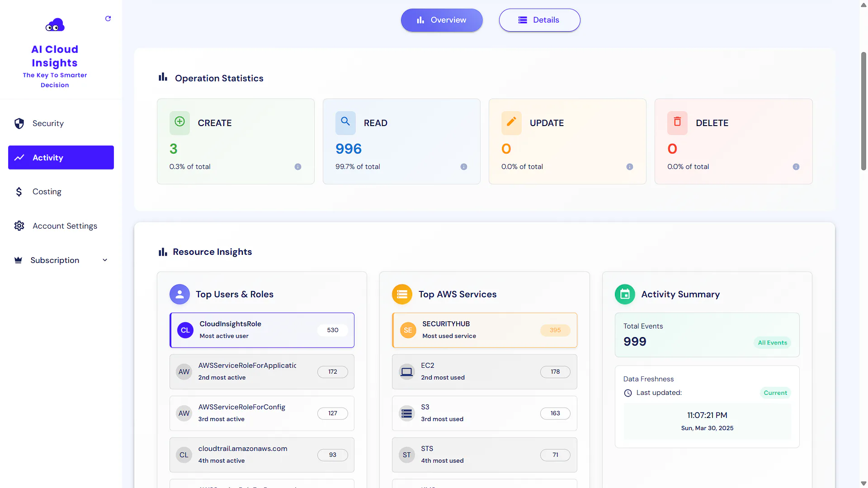The image size is (868, 488).
Task: Click the page vertical scrollbar thumb
Action: pos(863,111)
